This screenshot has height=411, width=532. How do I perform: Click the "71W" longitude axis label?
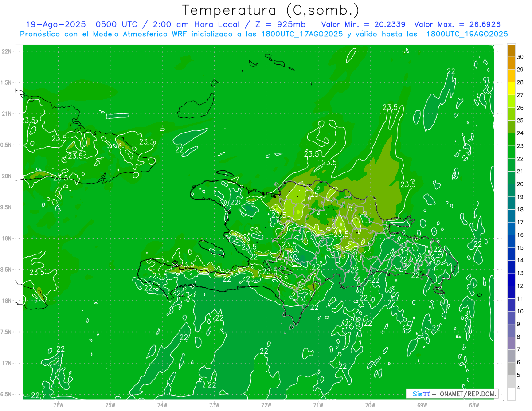point(318,405)
